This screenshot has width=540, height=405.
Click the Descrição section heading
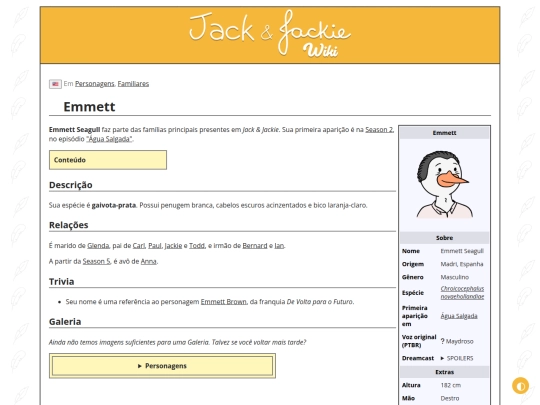coord(71,185)
